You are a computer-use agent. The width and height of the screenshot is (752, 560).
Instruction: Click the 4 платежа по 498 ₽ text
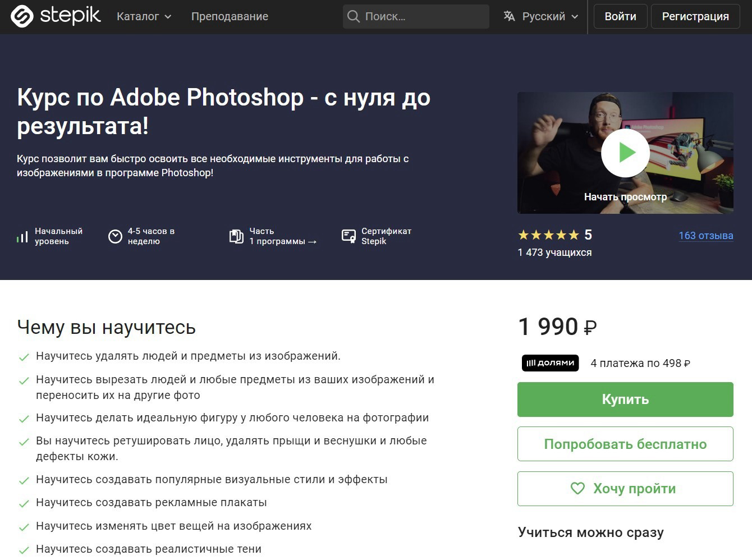(x=640, y=363)
